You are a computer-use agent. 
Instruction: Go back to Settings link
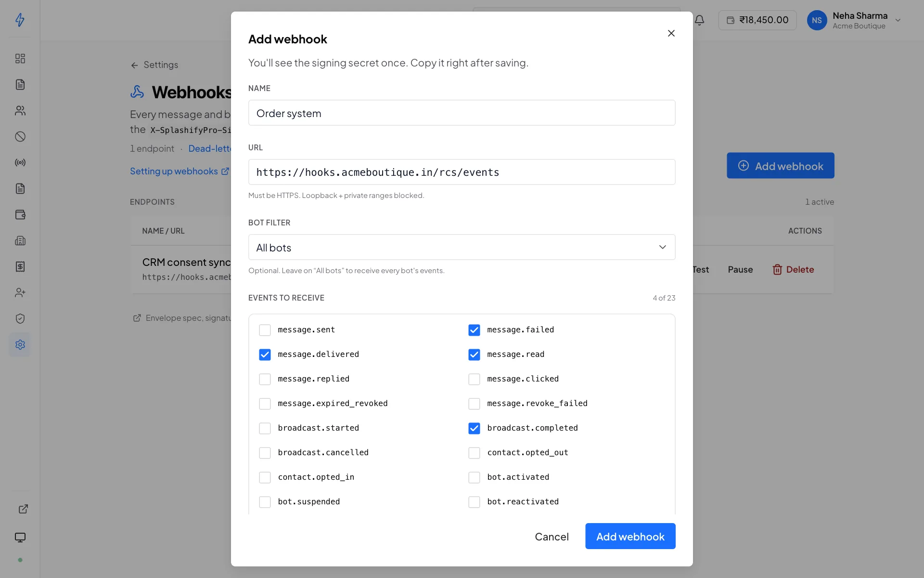pos(154,65)
